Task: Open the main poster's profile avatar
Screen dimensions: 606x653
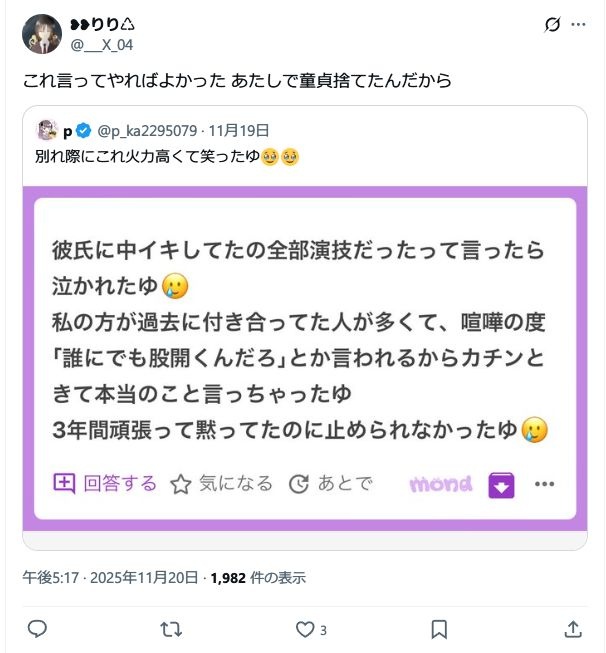Action: [42, 34]
